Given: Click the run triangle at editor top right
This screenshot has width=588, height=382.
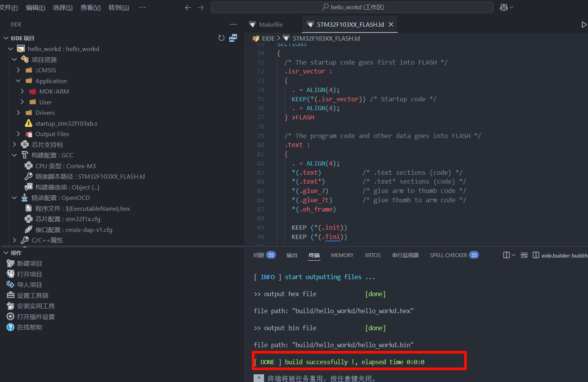Looking at the screenshot, I should pos(584,24).
